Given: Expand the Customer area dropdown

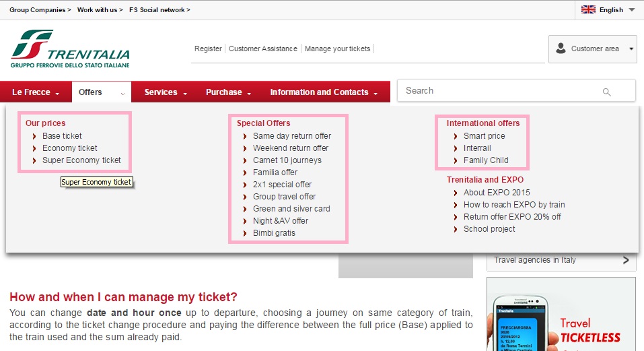Looking at the screenshot, I should click(593, 49).
